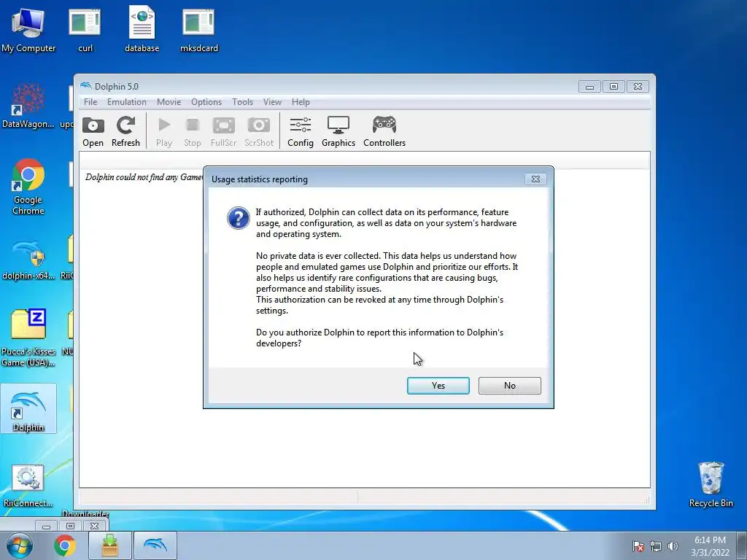Click the Stop toolbar icon

click(193, 132)
